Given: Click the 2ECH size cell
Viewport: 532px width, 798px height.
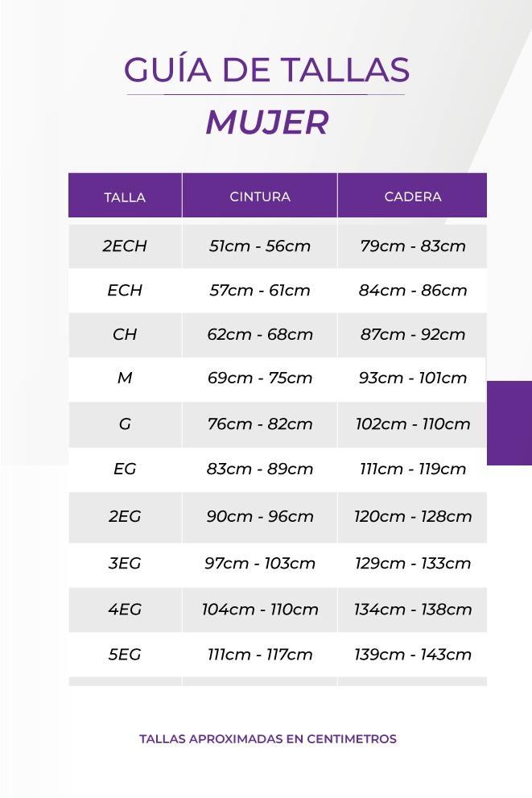Looking at the screenshot, I should point(125,246).
